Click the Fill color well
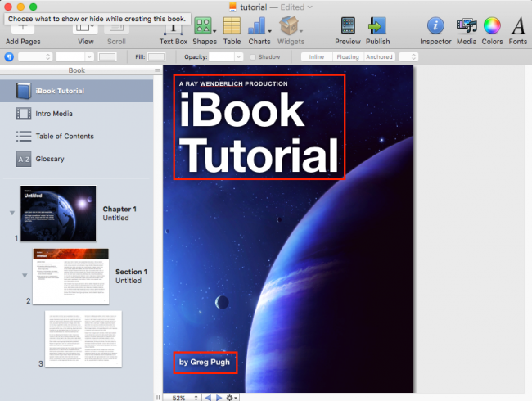This screenshot has width=532, height=401. [156, 56]
